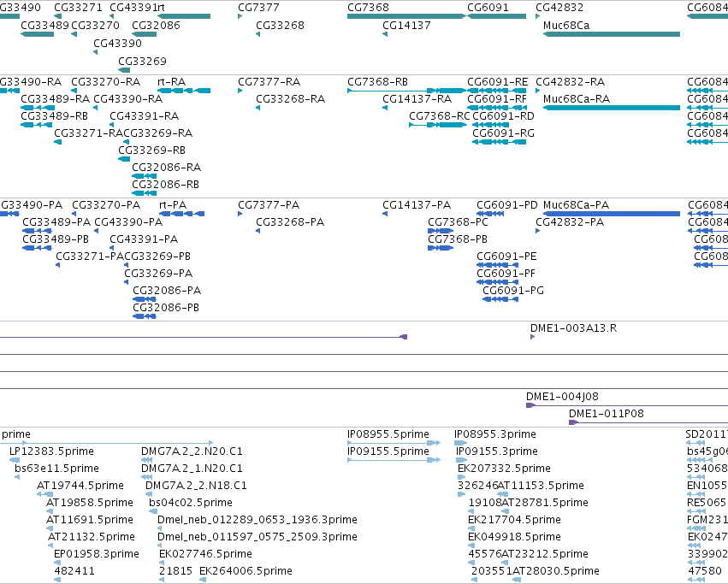The height and width of the screenshot is (584, 728).
Task: Select the CG14137 gene label
Action: click(x=406, y=25)
